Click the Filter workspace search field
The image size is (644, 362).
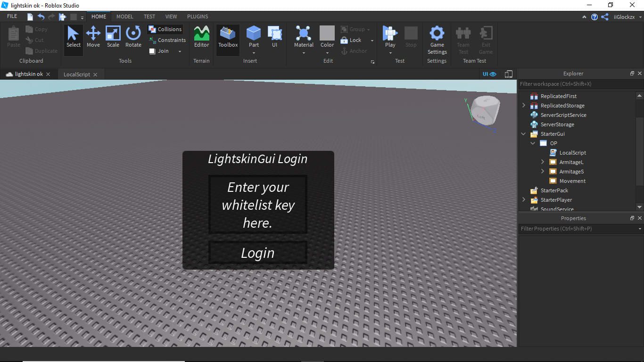tap(581, 84)
